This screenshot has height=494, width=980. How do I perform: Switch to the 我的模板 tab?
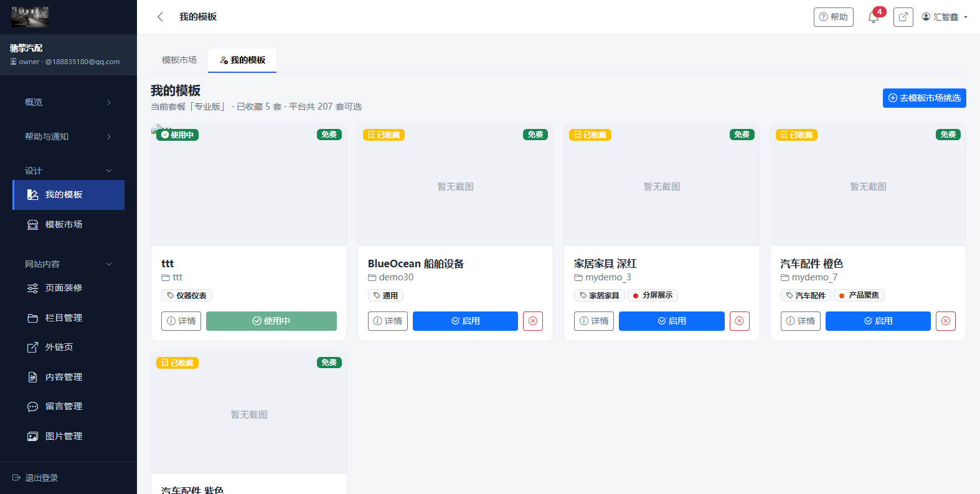point(242,60)
